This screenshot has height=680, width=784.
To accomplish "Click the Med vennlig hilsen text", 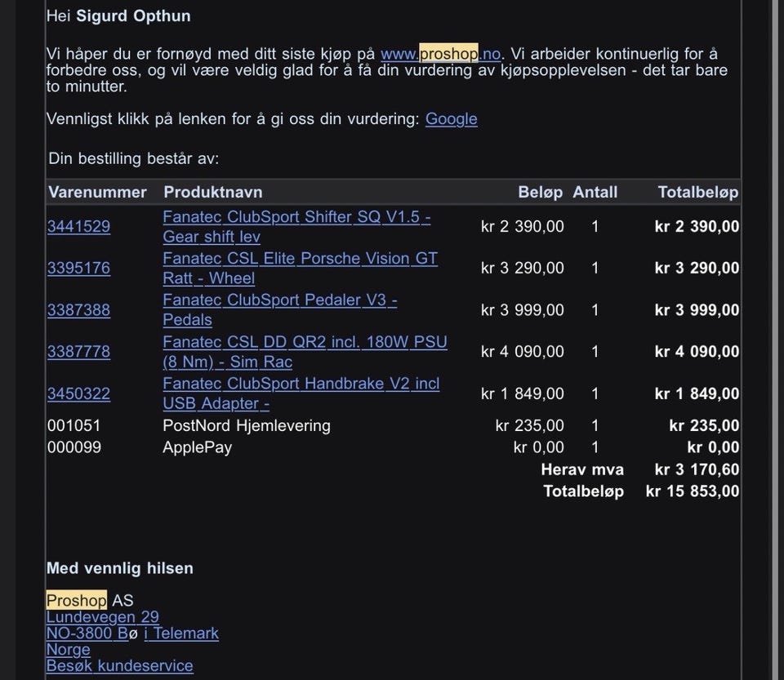I will pyautogui.click(x=119, y=569).
